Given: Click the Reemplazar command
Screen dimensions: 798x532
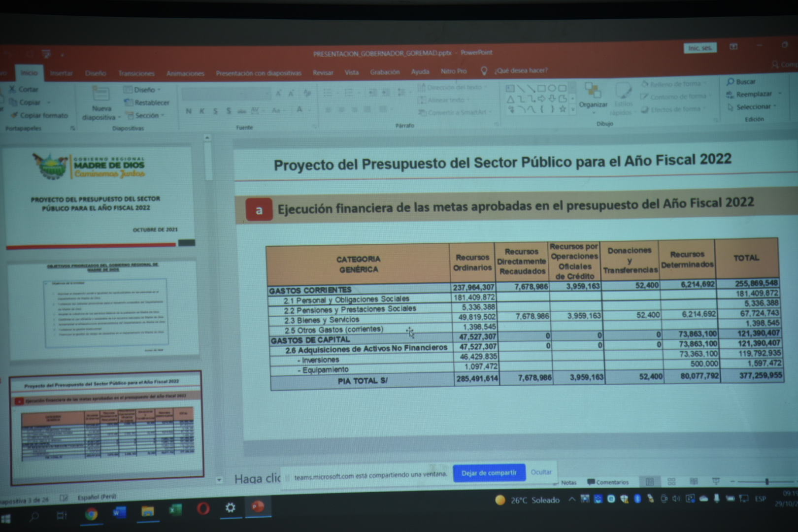Looking at the screenshot, I should [749, 94].
